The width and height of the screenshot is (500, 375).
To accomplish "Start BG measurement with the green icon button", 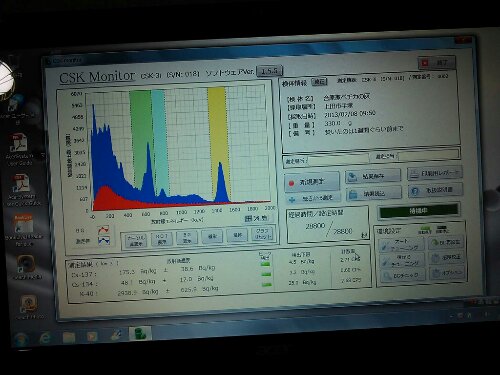I will 446,242.
